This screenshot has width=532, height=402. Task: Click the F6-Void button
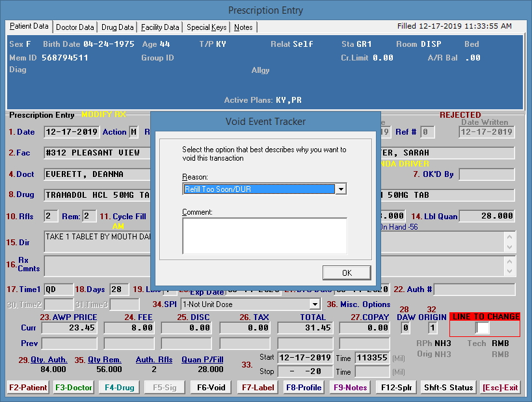coord(211,388)
